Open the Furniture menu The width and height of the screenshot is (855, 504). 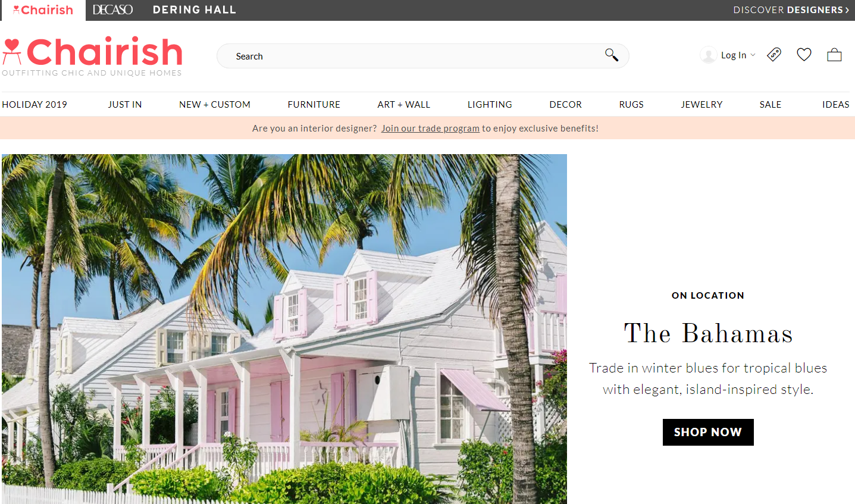point(314,104)
